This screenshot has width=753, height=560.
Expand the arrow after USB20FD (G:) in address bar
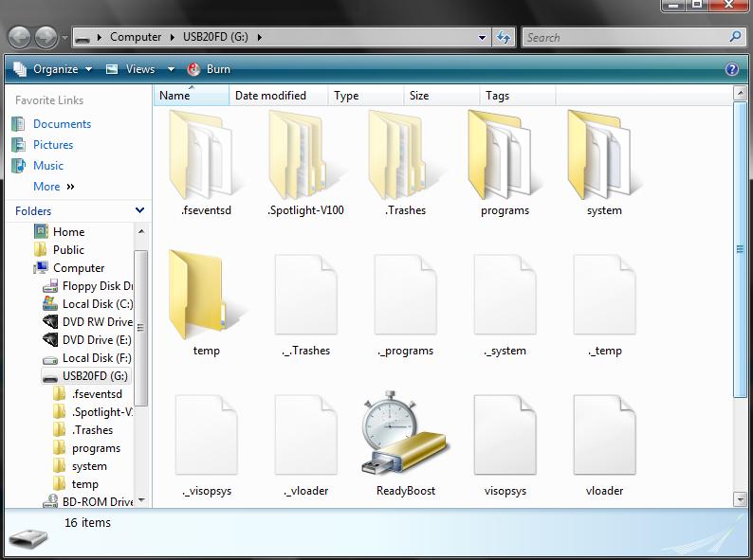click(259, 37)
